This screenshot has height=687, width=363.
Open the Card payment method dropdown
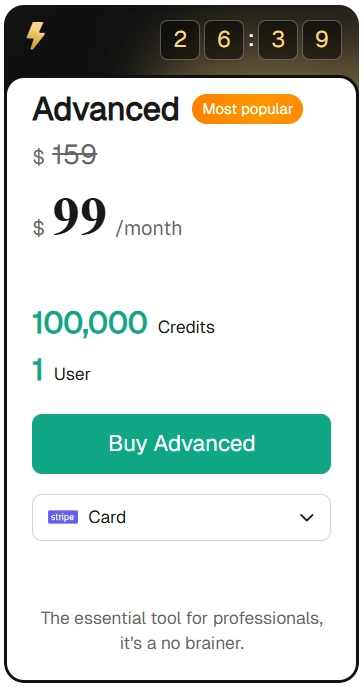pyautogui.click(x=181, y=517)
